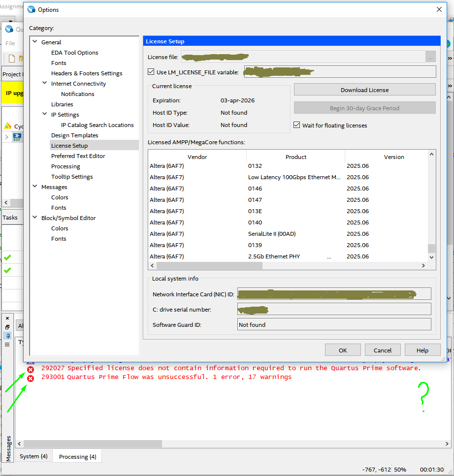The width and height of the screenshot is (454, 476).
Task: Collapse the Block/Symbol Editor node
Action: [x=35, y=218]
